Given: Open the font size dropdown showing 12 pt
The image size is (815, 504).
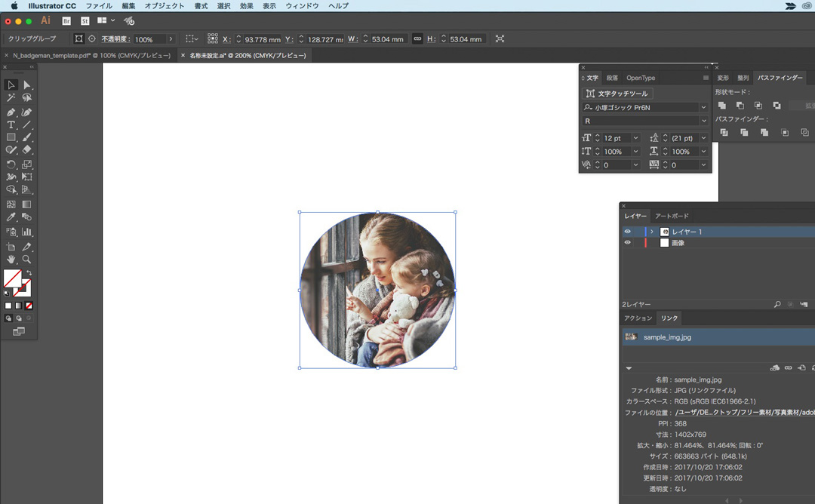Looking at the screenshot, I should coord(635,138).
